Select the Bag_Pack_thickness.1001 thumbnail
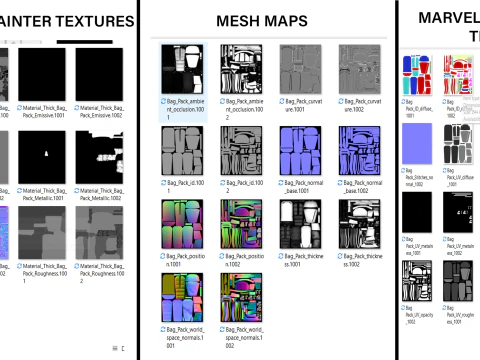This screenshot has width=480, height=360. [300, 224]
